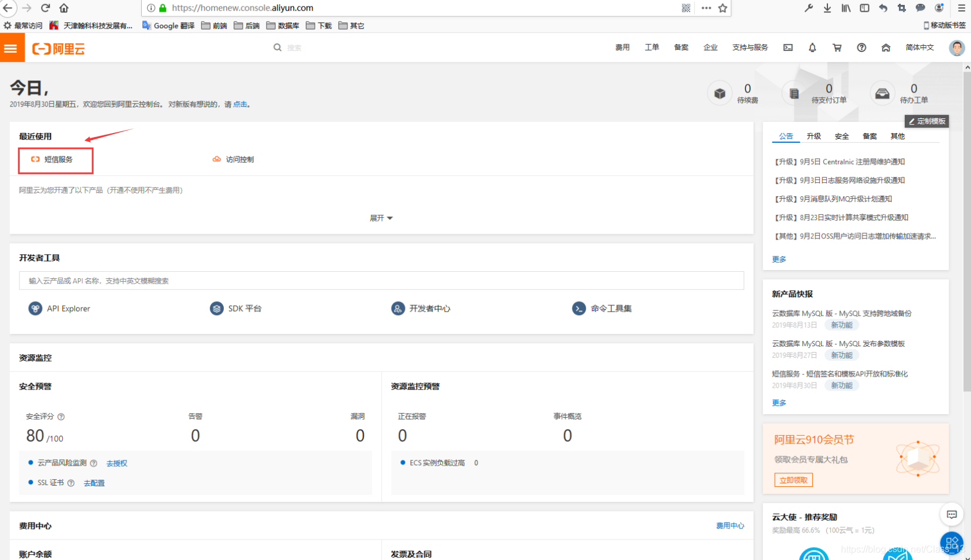Open the 简体中文 language dropdown
The height and width of the screenshot is (560, 971).
point(919,47)
